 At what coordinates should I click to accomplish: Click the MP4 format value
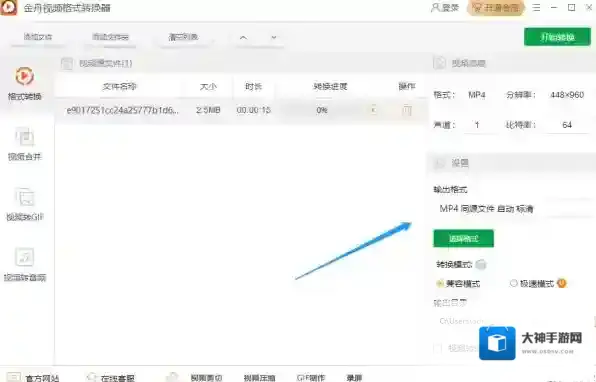tap(477, 95)
